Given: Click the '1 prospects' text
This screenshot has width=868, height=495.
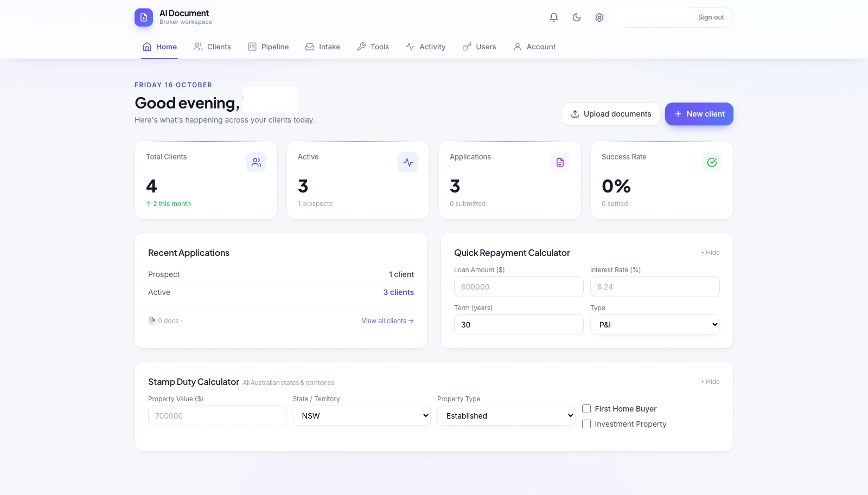Looking at the screenshot, I should (315, 204).
